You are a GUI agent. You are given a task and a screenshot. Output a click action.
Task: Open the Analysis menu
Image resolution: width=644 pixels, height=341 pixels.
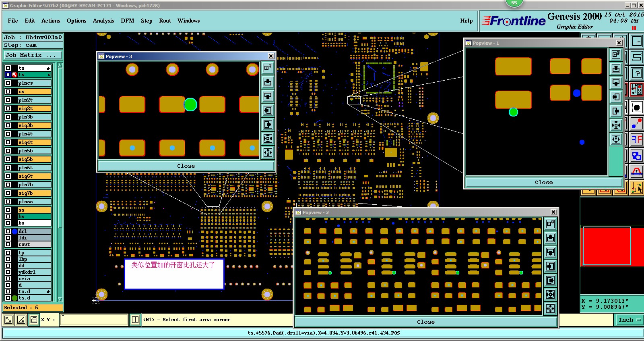(103, 21)
